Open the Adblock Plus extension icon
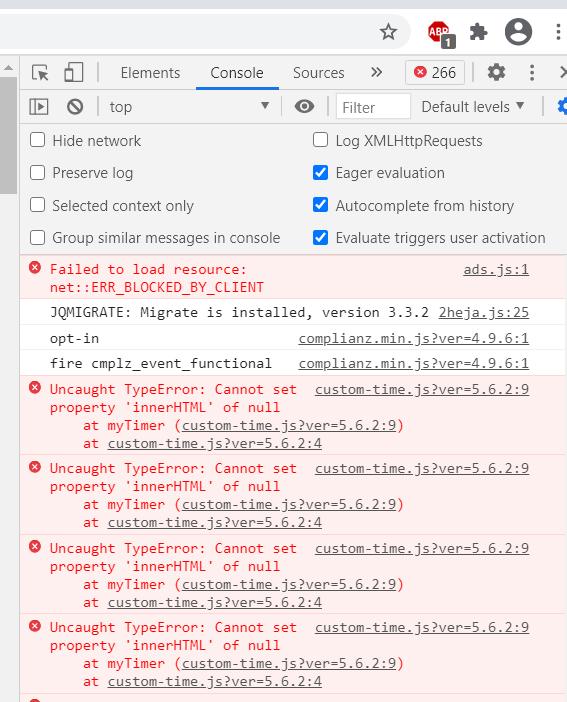 (441, 34)
